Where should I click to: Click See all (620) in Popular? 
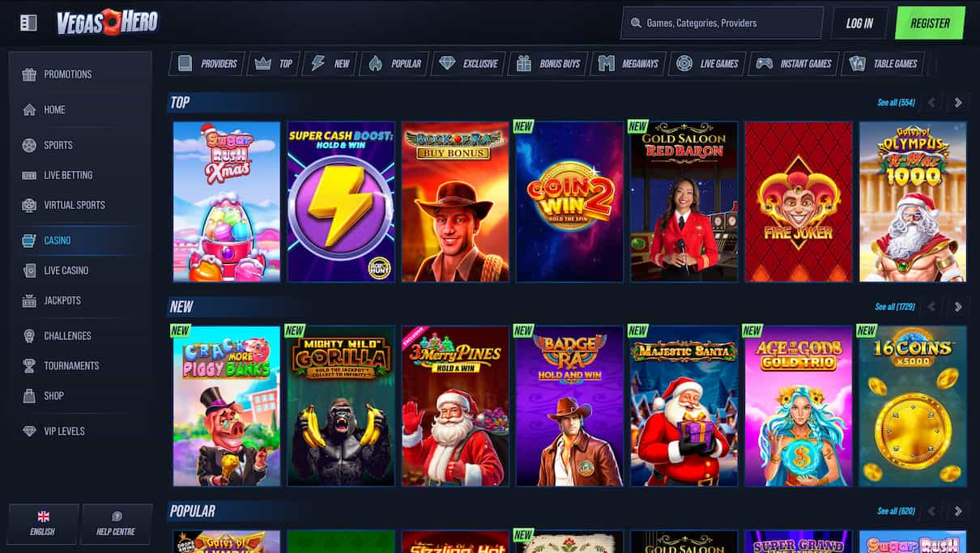point(896,511)
